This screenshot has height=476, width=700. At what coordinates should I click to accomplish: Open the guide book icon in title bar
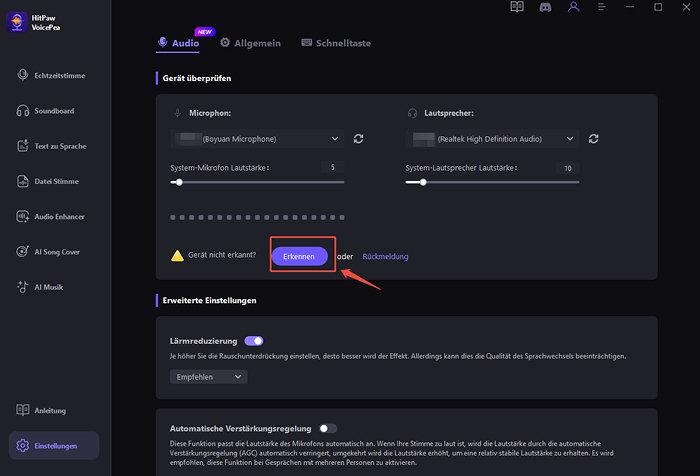tap(517, 7)
